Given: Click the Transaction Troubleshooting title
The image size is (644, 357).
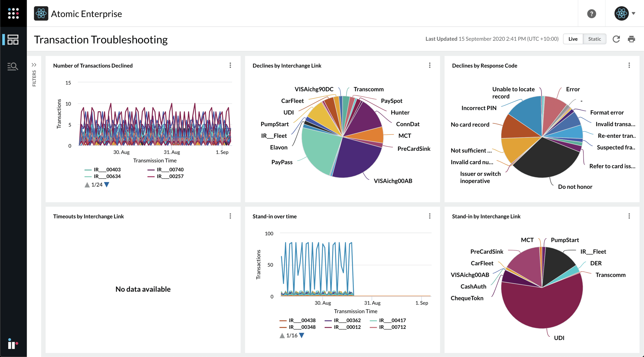Looking at the screenshot, I should 101,40.
